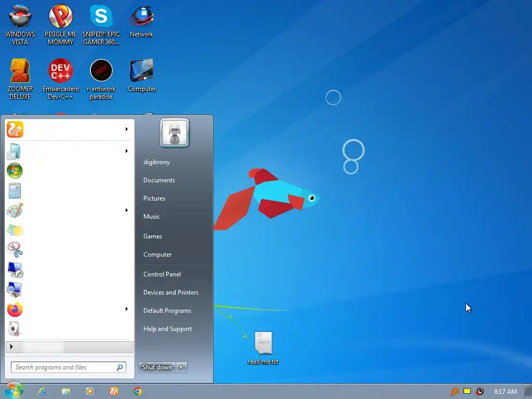
Task: Click the red speaker tray icon
Action: point(480,392)
